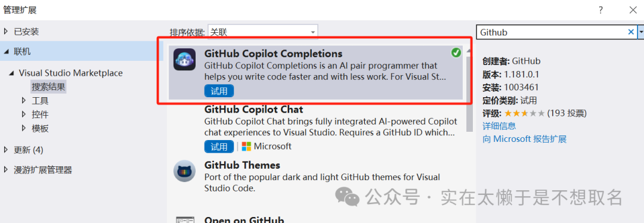Screen dimensions: 644x223
Task: Expand the 模板 category
Action: 24,128
